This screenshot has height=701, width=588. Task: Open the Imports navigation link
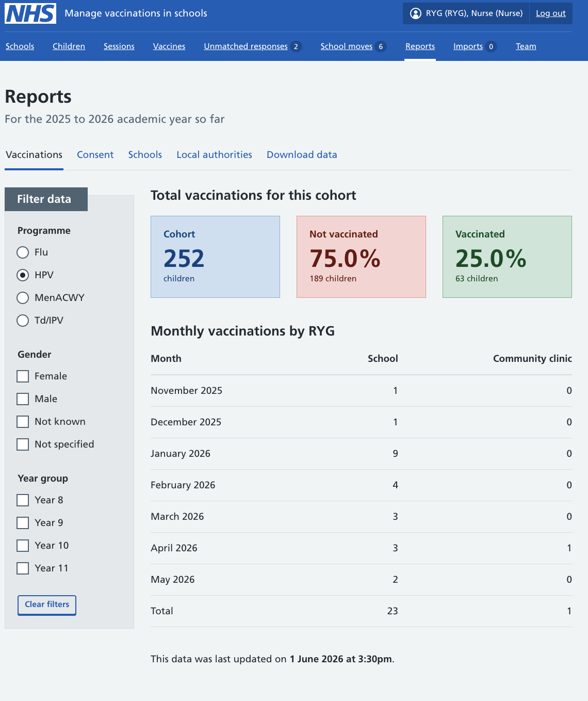468,46
